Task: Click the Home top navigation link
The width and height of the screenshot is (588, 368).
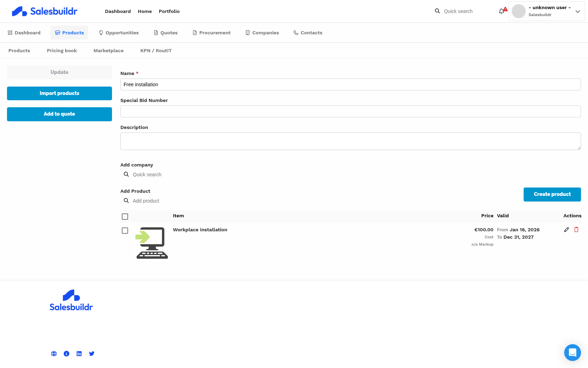Action: click(145, 11)
